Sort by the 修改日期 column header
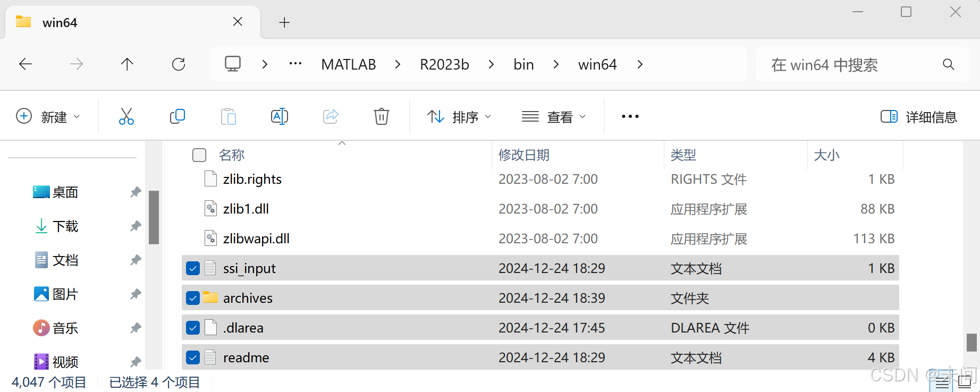Image resolution: width=980 pixels, height=392 pixels. tap(524, 155)
